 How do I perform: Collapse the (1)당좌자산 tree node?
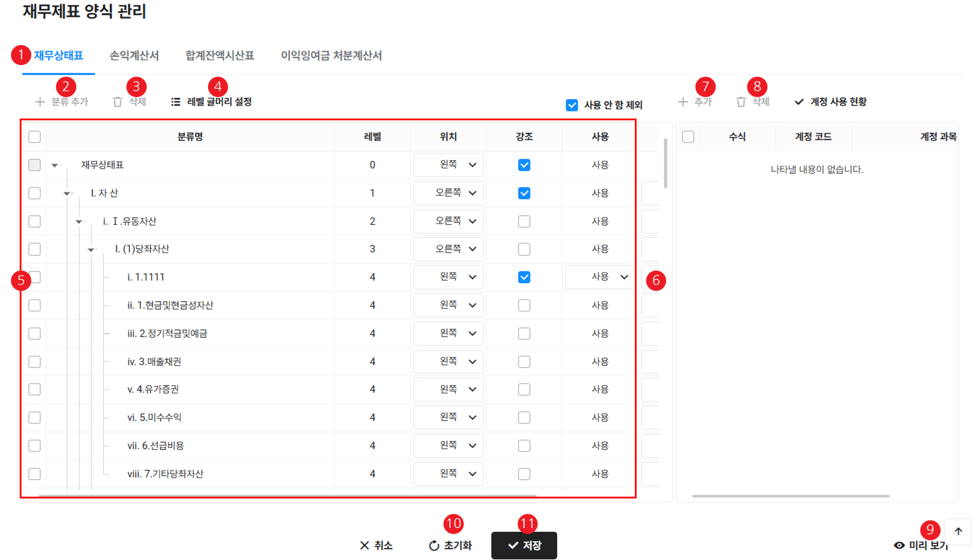(91, 250)
